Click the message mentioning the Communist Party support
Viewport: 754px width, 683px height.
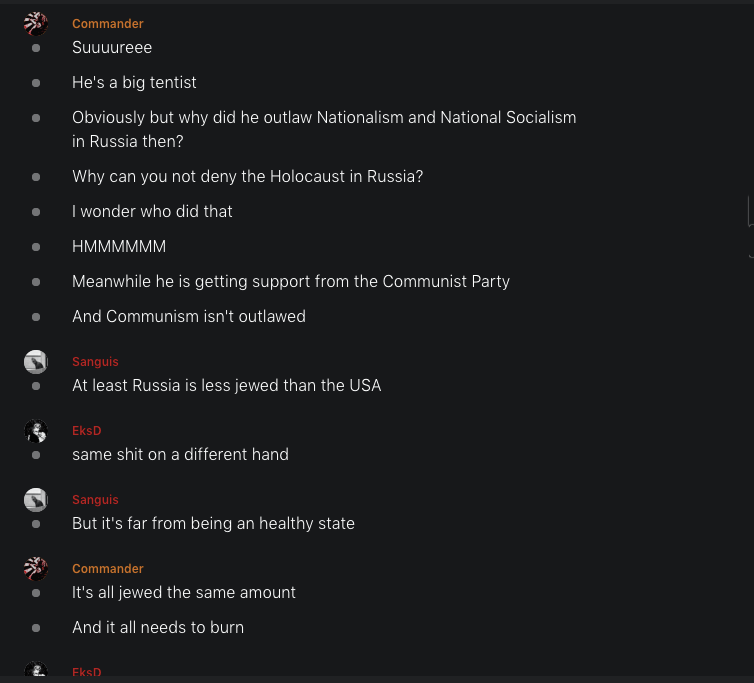(x=291, y=282)
